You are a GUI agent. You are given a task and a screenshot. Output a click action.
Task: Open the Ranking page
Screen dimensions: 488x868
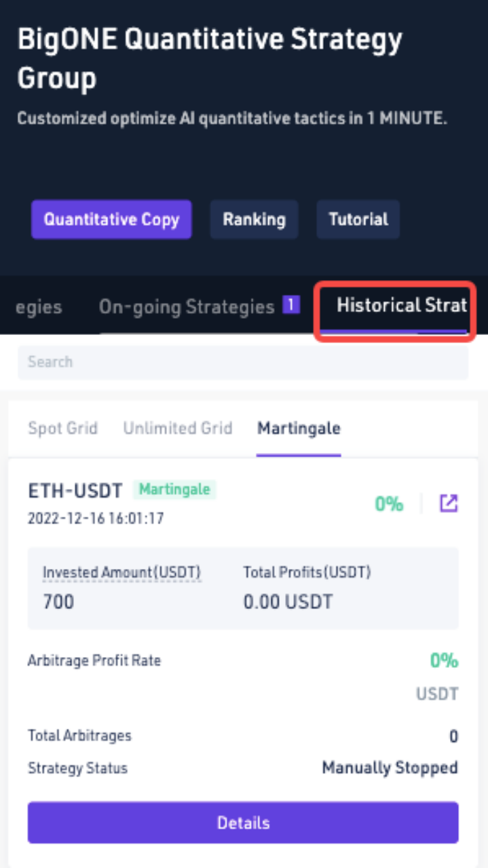coord(254,219)
